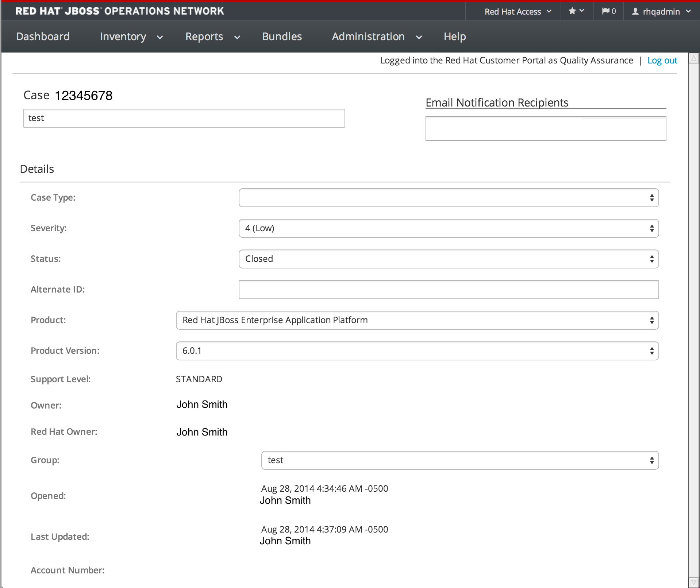Screen dimensions: 700x588
Task: Open the Inventory menu
Action: pyautogui.click(x=131, y=36)
